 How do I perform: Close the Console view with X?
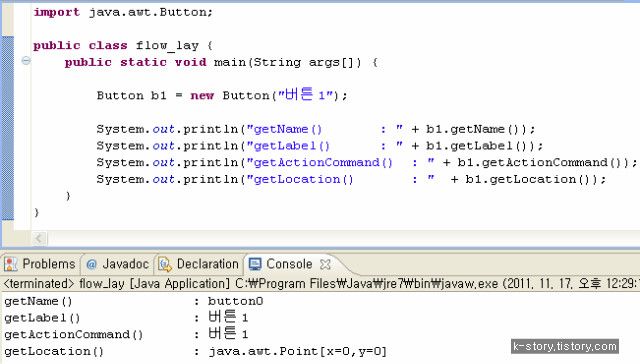[x=325, y=264]
